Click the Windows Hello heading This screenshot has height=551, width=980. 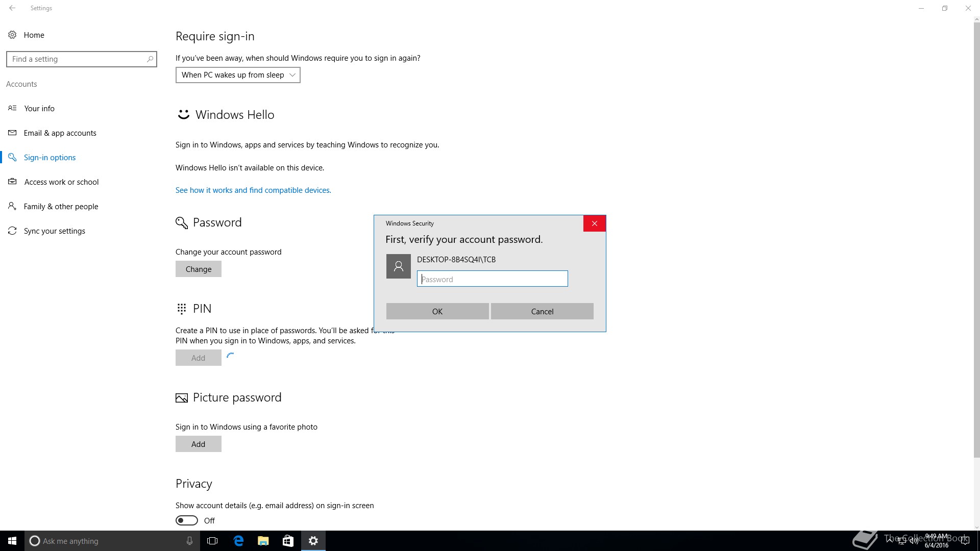click(235, 115)
